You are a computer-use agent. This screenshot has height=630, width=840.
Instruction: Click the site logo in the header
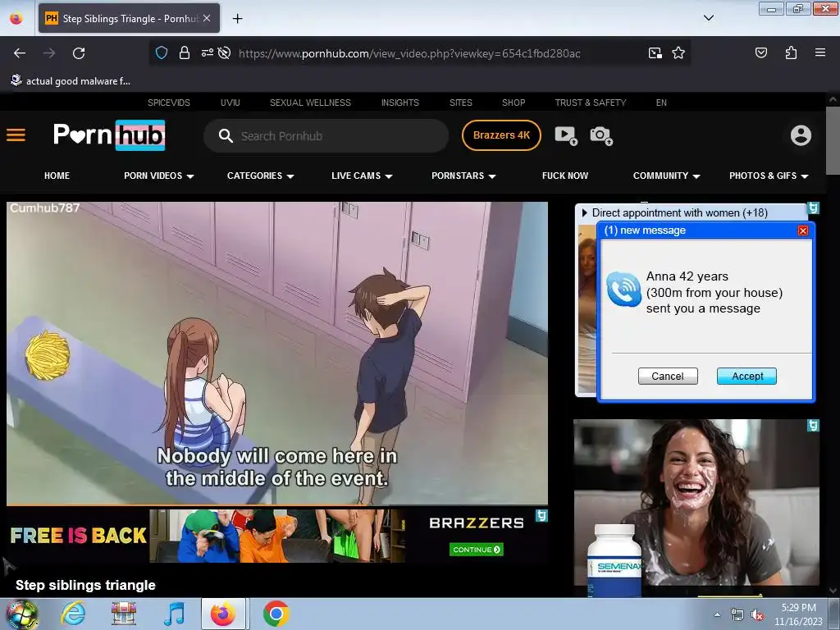(x=109, y=135)
